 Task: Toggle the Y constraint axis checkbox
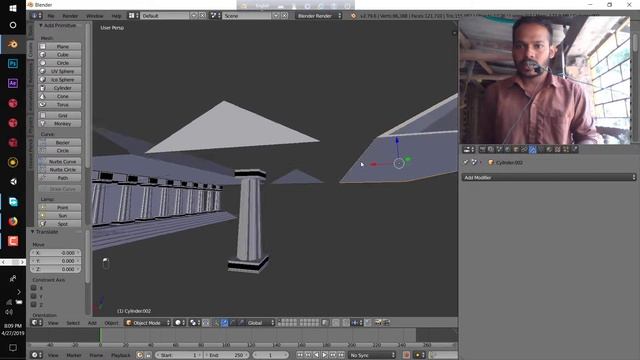pos(34,296)
